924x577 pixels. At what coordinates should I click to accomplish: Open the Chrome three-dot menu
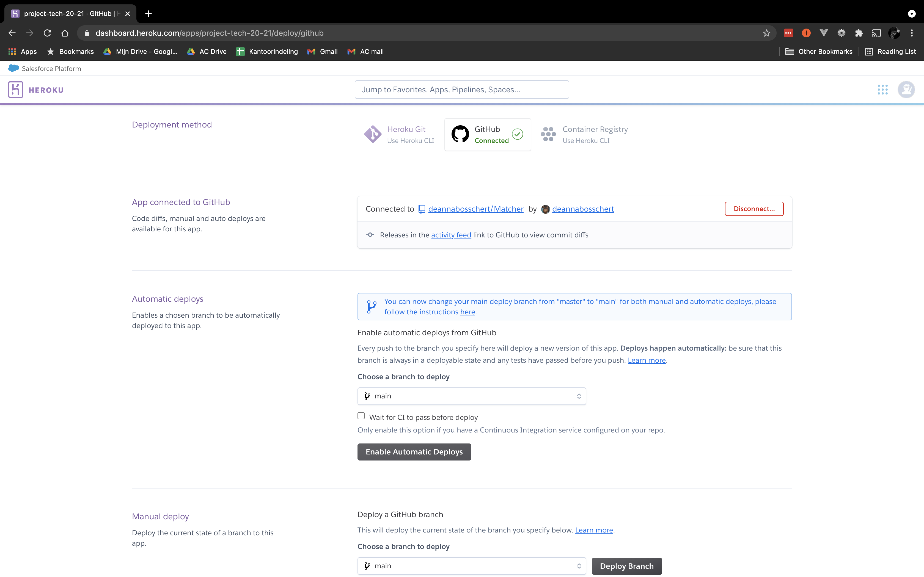tap(912, 33)
